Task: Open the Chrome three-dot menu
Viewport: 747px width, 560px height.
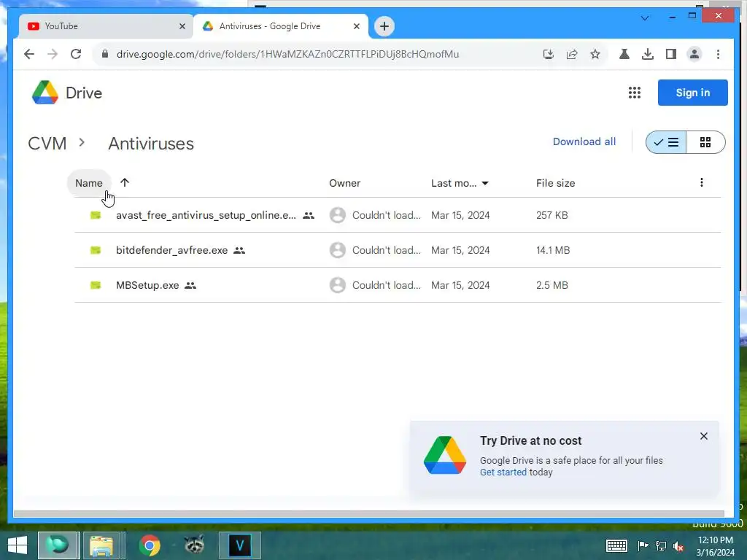Action: coord(718,54)
